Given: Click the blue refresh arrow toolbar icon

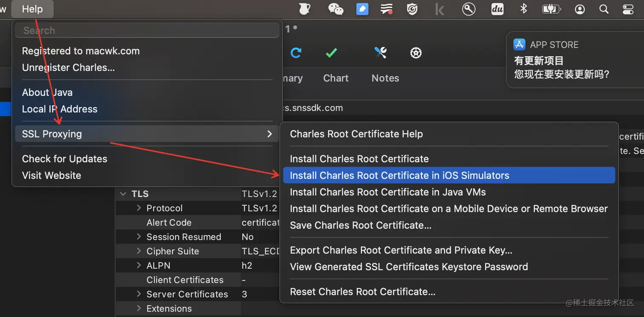Looking at the screenshot, I should (296, 53).
